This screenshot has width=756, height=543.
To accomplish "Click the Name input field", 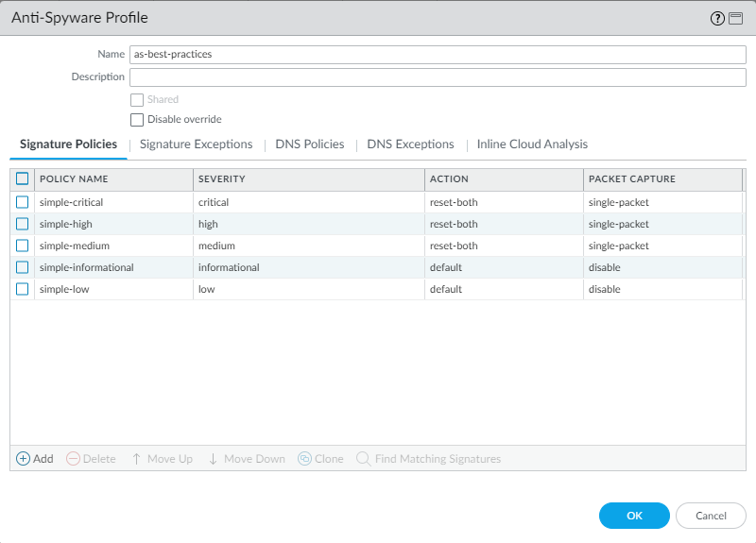I will [x=438, y=55].
